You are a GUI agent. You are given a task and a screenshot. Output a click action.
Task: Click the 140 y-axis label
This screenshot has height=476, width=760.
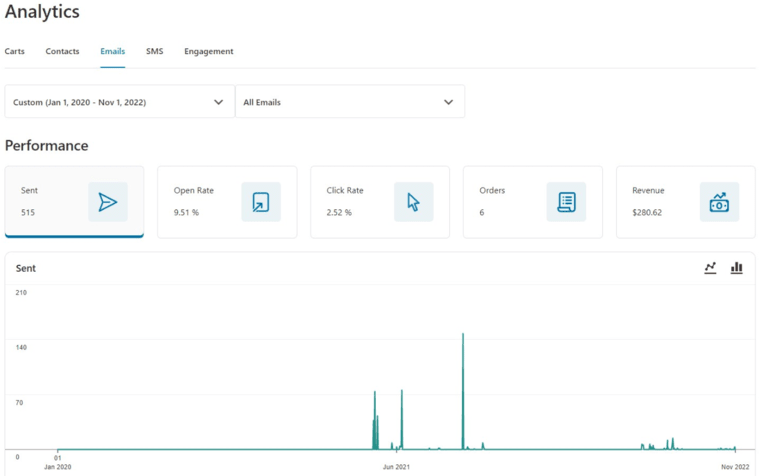[21, 347]
